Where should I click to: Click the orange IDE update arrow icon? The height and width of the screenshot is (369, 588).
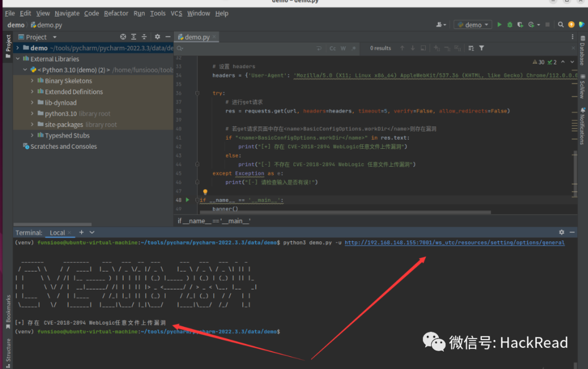click(x=571, y=25)
